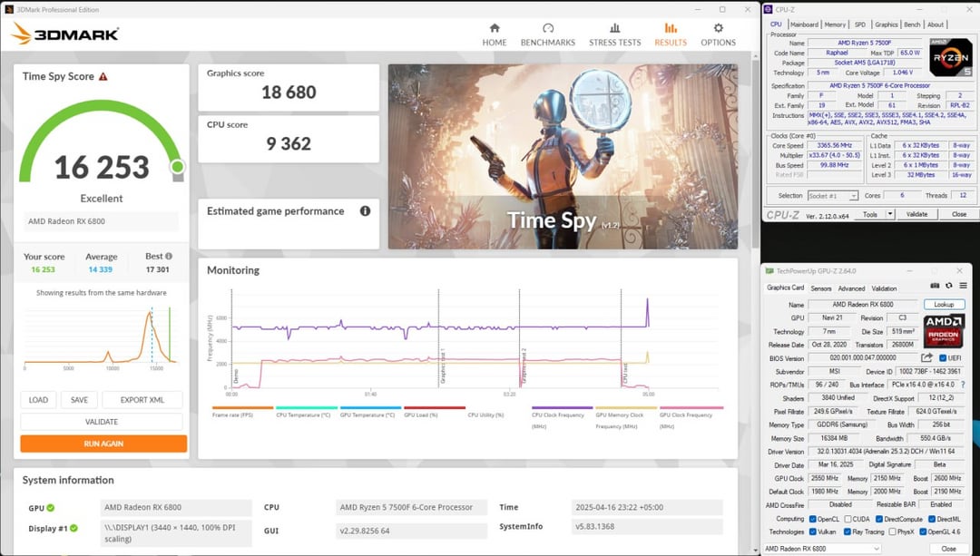The height and width of the screenshot is (556, 980).
Task: Toggle the Vulkan checkbox in GPU-Z
Action: (812, 532)
